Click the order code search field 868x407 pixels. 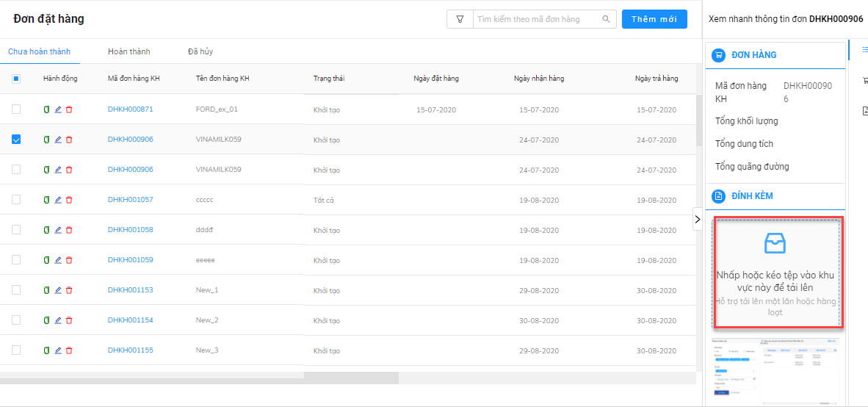[x=536, y=19]
